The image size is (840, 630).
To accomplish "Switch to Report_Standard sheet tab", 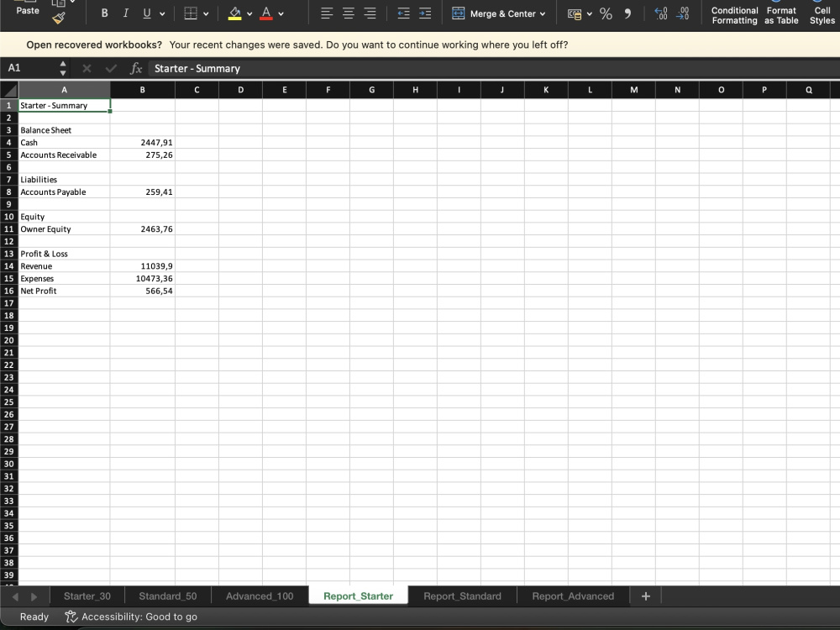I will click(x=462, y=596).
